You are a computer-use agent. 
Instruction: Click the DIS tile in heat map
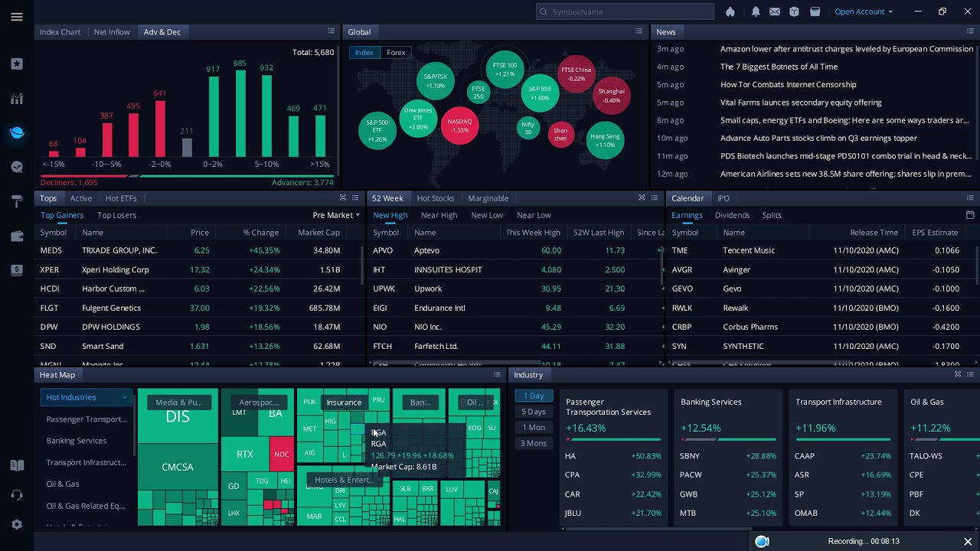click(x=178, y=416)
